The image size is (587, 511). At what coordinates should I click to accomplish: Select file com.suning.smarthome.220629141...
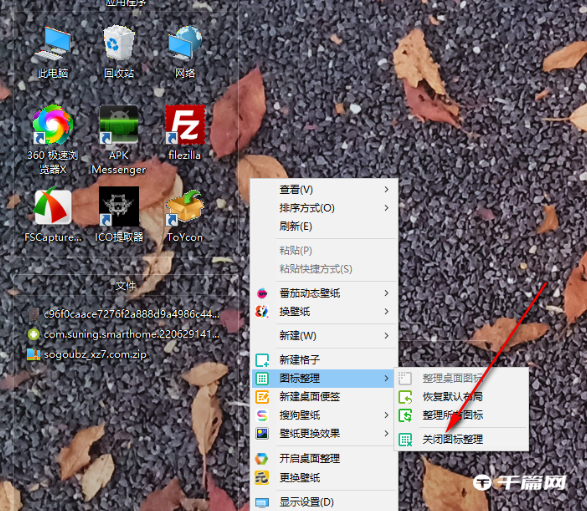(x=124, y=334)
